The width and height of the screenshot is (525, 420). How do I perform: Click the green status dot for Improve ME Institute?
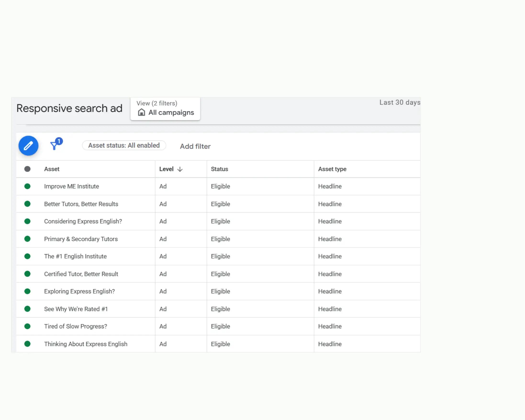[27, 186]
